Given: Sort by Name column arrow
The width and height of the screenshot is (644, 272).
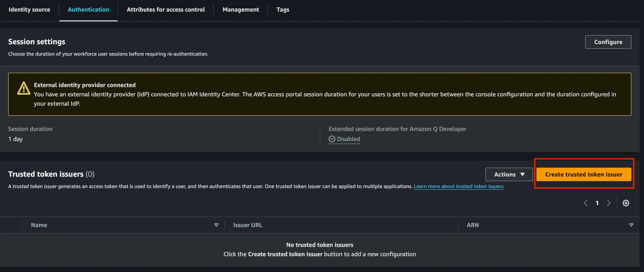Looking at the screenshot, I should tap(216, 225).
